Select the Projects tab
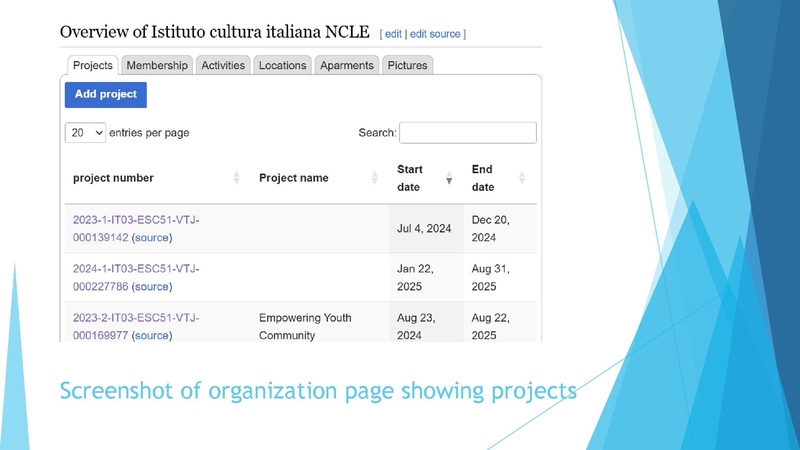This screenshot has width=800, height=450. 93,66
